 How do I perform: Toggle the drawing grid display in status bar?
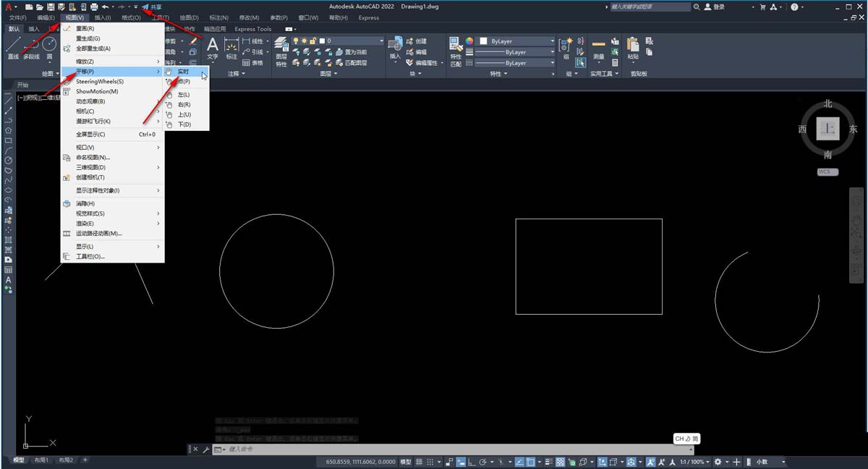pyautogui.click(x=419, y=461)
